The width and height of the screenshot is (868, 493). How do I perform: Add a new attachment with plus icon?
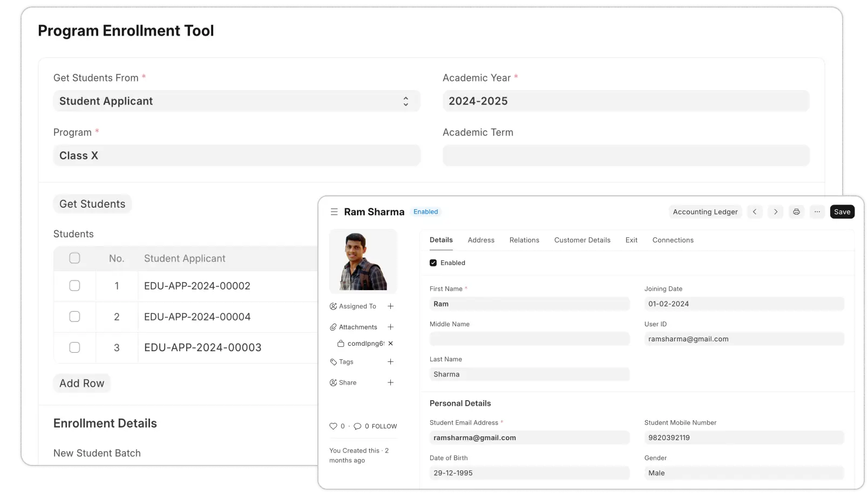click(x=390, y=327)
